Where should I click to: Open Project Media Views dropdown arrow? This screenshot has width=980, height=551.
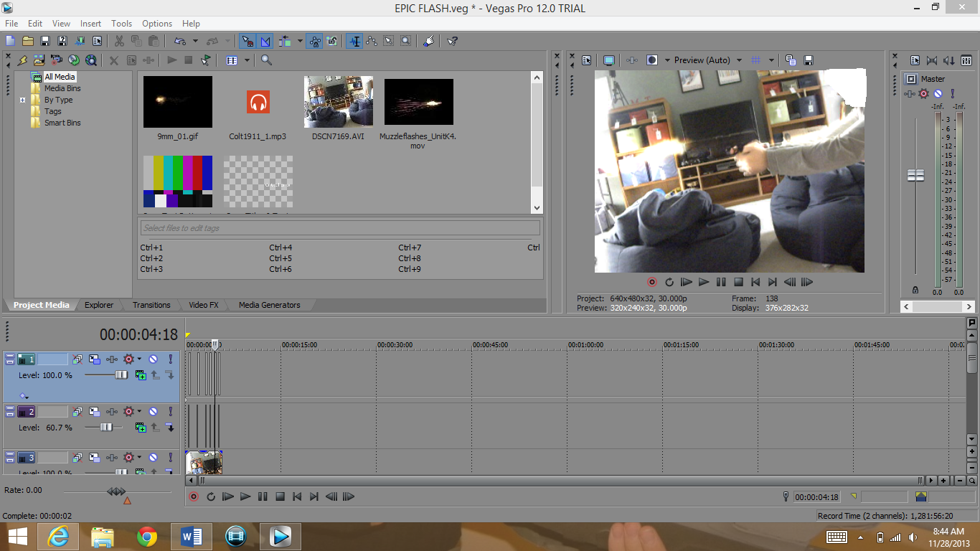pos(247,60)
